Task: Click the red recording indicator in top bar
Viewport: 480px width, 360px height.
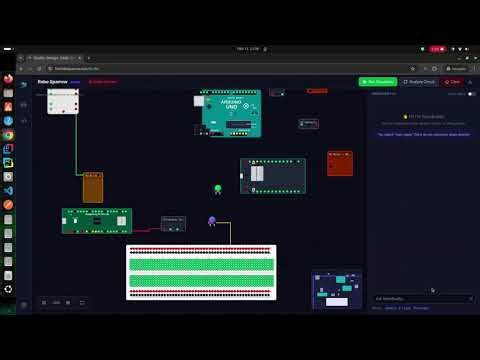Action: 437,49
